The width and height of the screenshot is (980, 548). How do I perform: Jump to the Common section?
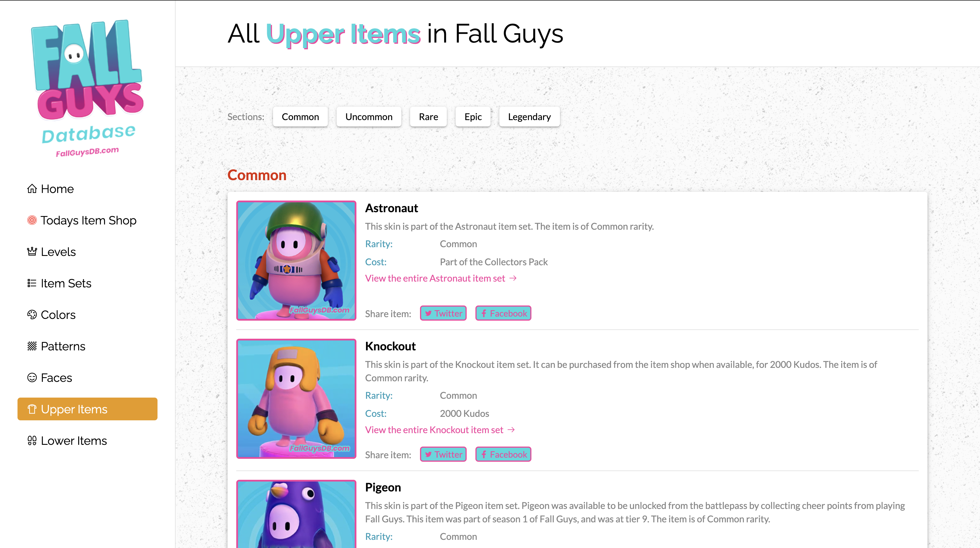300,117
